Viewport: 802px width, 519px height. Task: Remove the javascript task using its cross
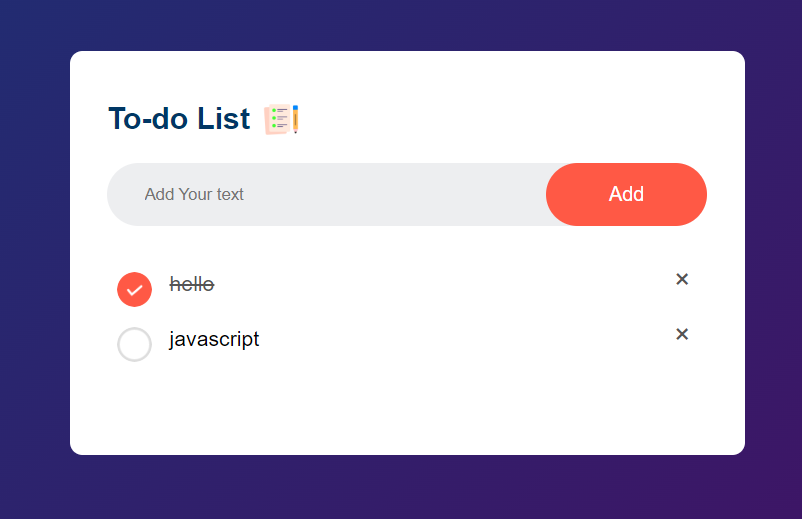682,334
